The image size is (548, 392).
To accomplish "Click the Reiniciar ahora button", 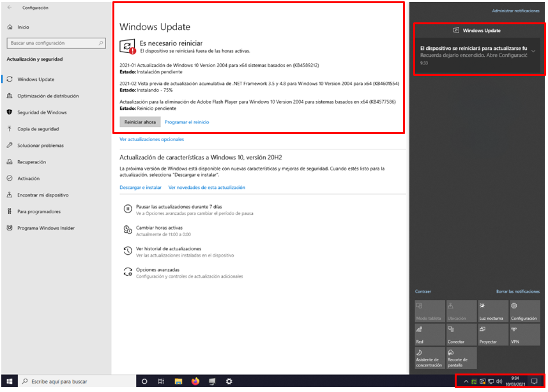I will coord(140,122).
